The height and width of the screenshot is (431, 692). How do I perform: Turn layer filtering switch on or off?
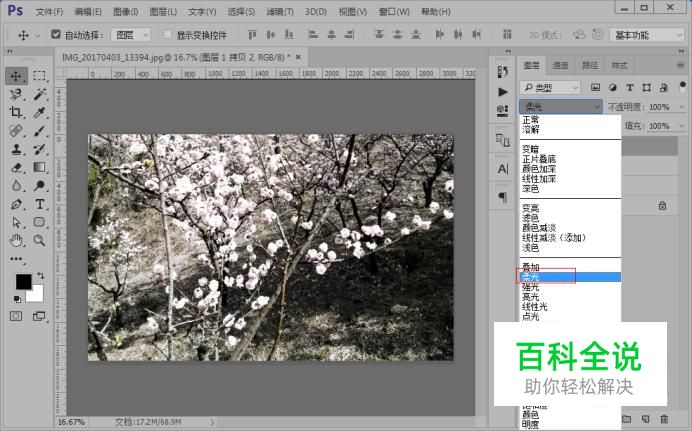point(683,86)
